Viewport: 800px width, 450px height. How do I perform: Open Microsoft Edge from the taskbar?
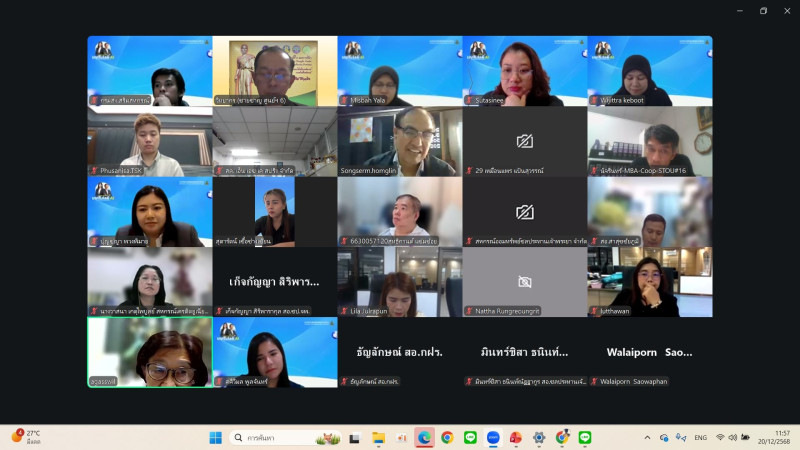click(424, 437)
